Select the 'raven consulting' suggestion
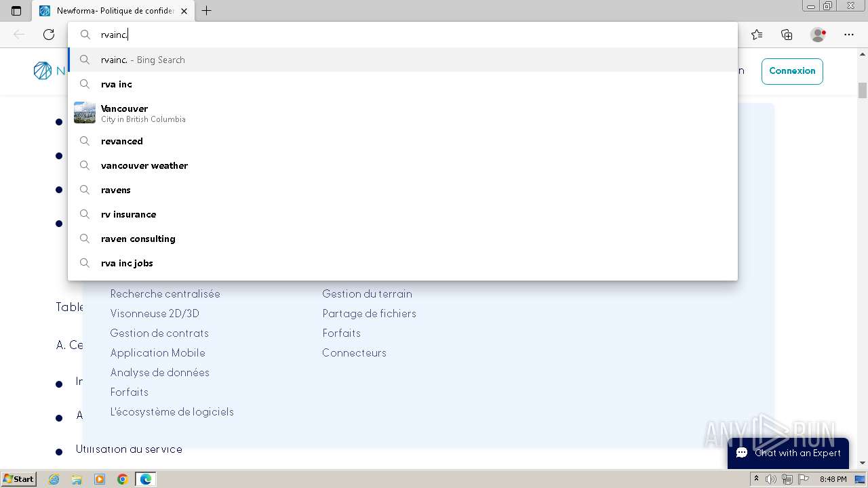The height and width of the screenshot is (488, 868). tap(403, 239)
